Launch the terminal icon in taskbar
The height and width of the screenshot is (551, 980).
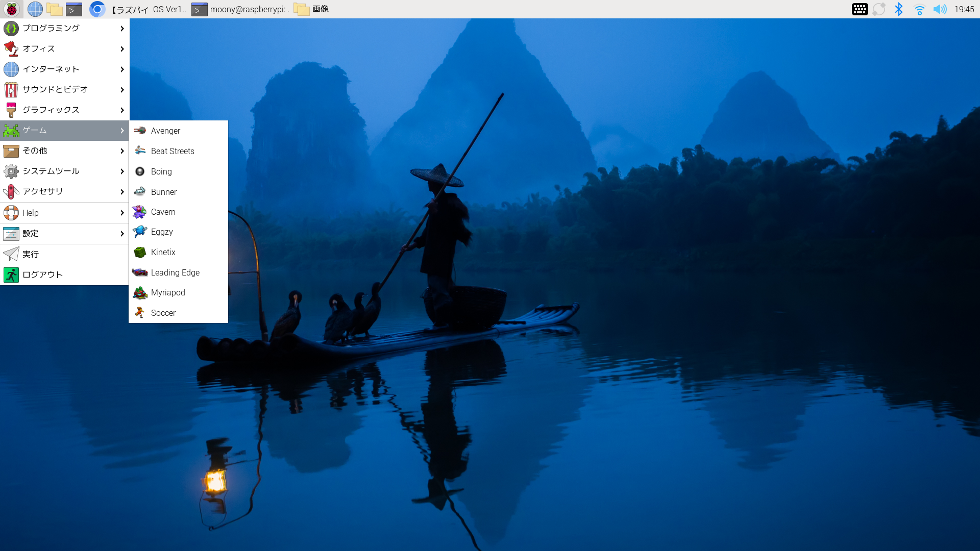pyautogui.click(x=74, y=9)
